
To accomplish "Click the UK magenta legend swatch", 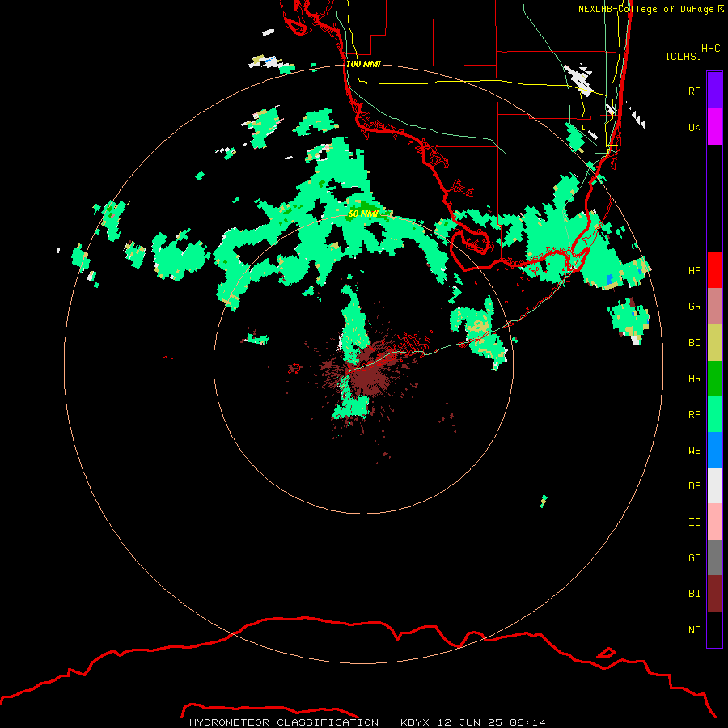I will tap(714, 127).
